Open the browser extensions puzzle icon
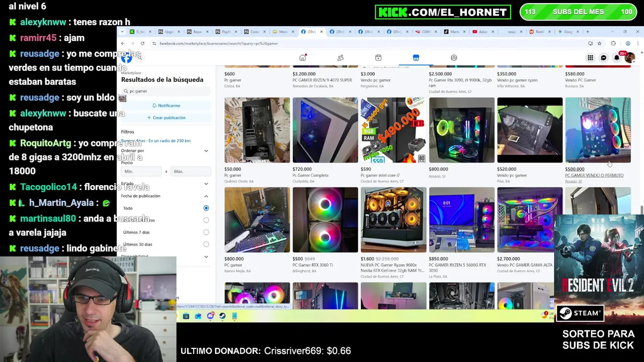 [613, 44]
